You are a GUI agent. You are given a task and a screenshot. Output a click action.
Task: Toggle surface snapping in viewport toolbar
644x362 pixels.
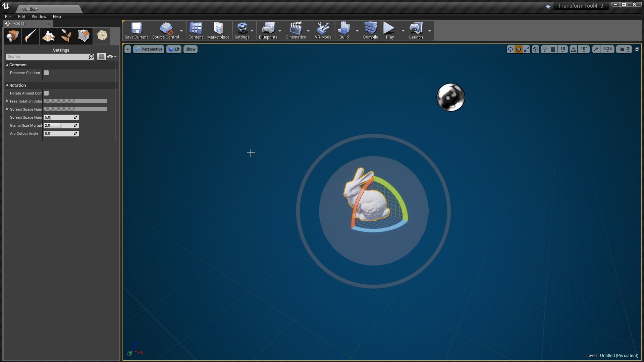[545, 49]
